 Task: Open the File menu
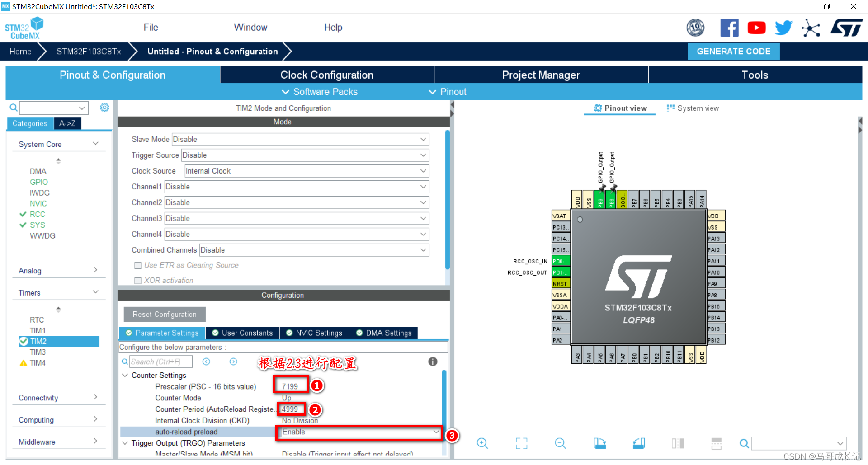pos(151,28)
